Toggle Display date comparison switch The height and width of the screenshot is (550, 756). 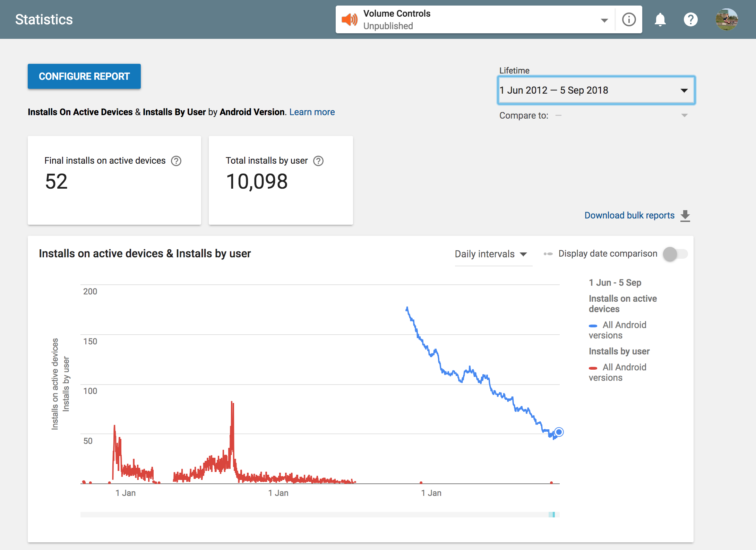(x=675, y=254)
